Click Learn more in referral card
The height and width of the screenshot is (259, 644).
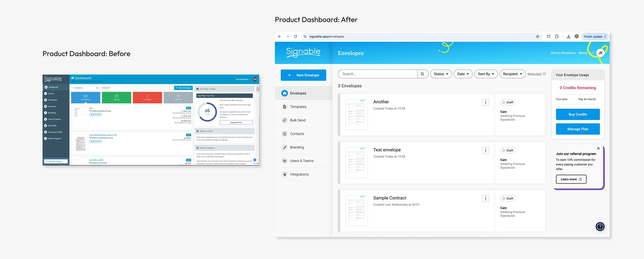pyautogui.click(x=571, y=180)
